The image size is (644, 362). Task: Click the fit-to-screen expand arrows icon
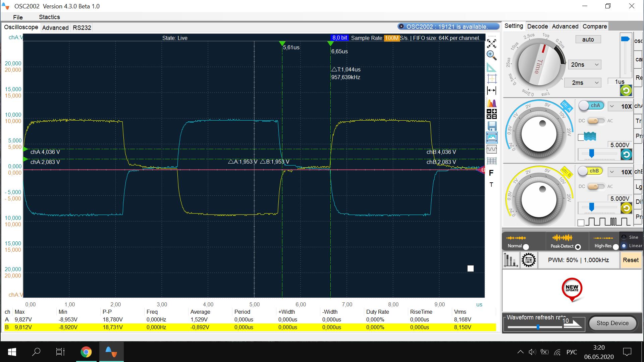tap(491, 44)
